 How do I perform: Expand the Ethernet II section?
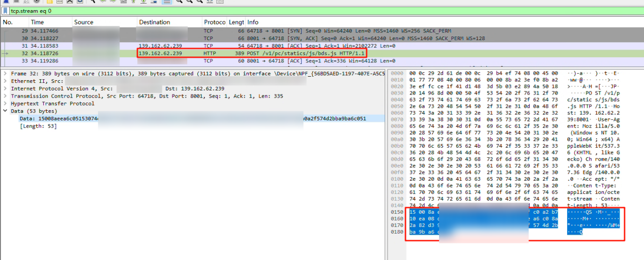tap(5, 81)
